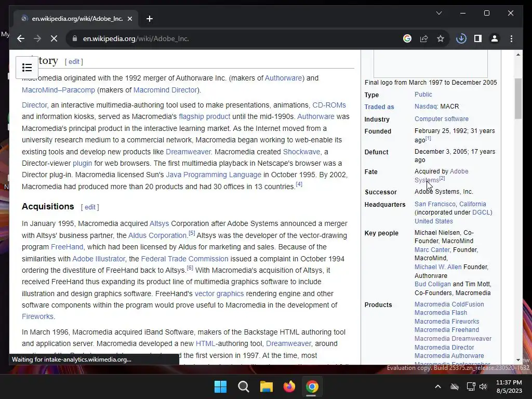Stop loading the page with the X button
The width and height of the screenshot is (532, 399).
[x=54, y=38]
